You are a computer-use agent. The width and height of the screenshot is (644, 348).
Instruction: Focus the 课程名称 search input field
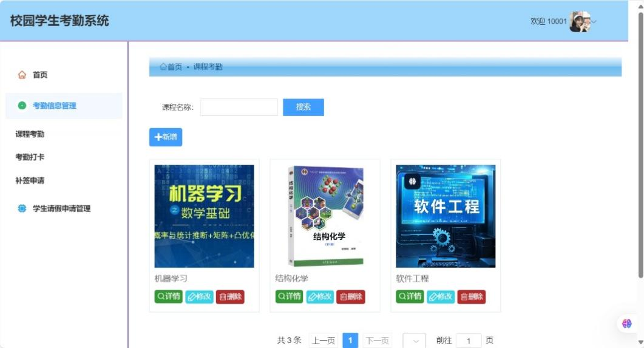[x=239, y=107]
